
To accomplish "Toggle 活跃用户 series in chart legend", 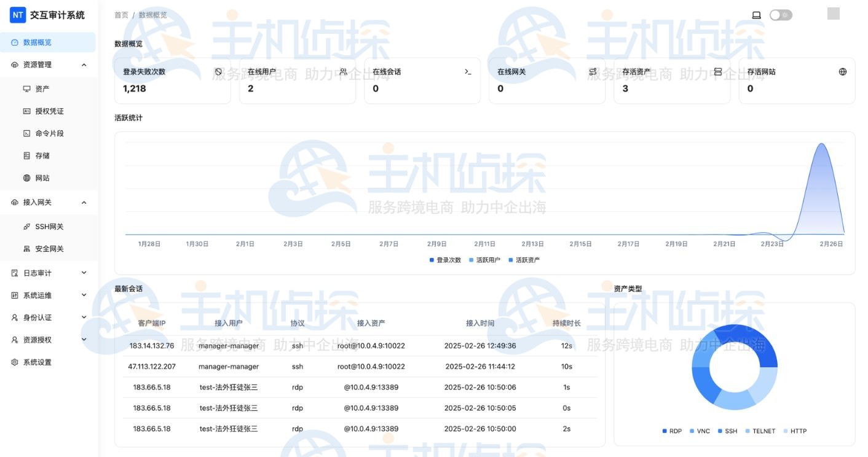I will 484,260.
